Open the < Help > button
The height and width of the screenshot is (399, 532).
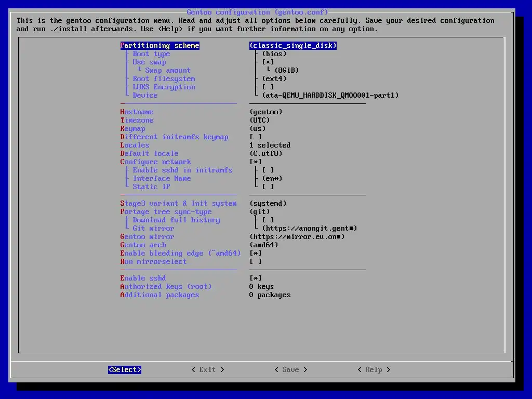374,370
